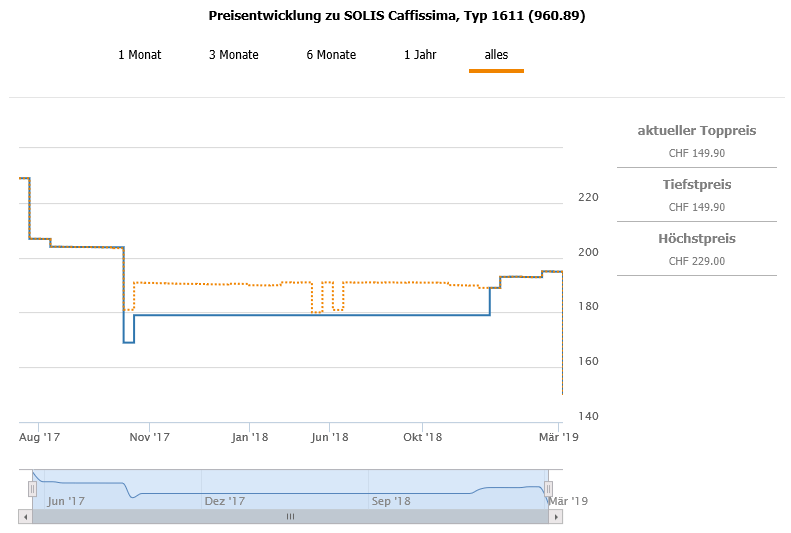
Task: Click Dez '17 in the navigator
Action: (224, 501)
